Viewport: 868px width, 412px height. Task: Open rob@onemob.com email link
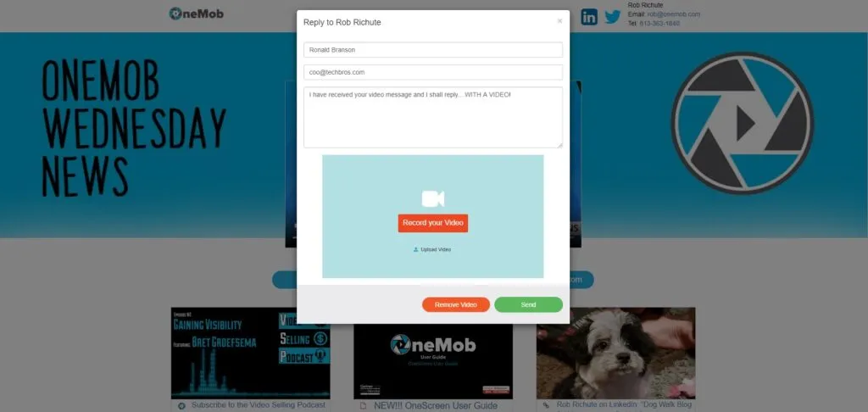click(x=674, y=14)
